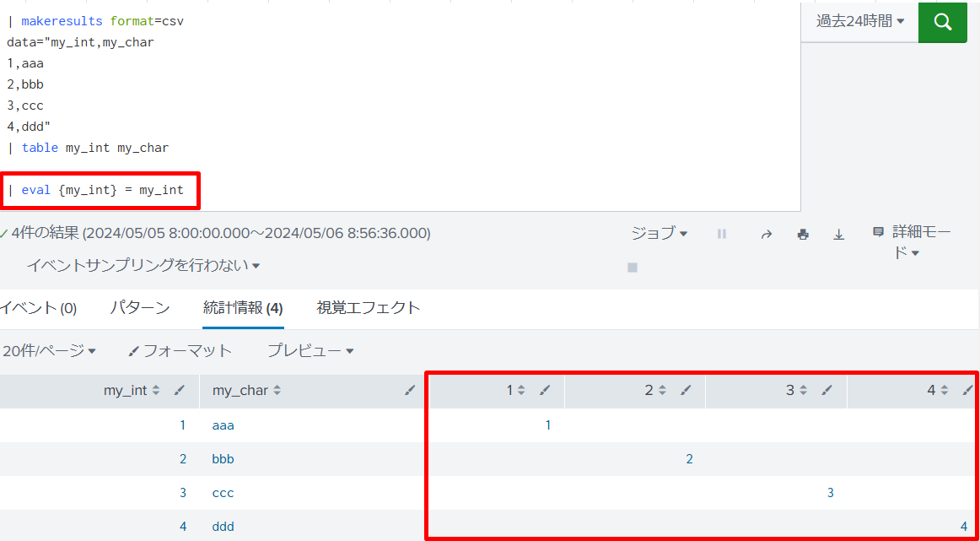980x541 pixels.
Task: Click column 4 value in ddd row
Action: pyautogui.click(x=964, y=527)
